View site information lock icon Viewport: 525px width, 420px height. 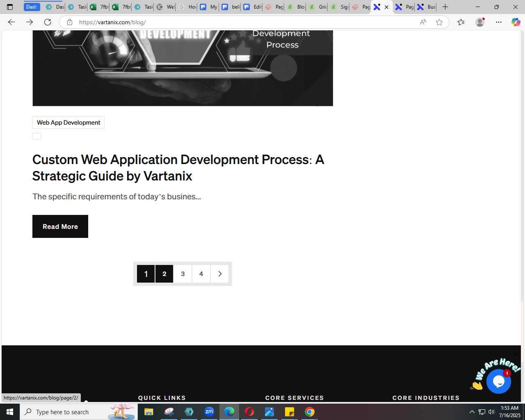pyautogui.click(x=70, y=22)
